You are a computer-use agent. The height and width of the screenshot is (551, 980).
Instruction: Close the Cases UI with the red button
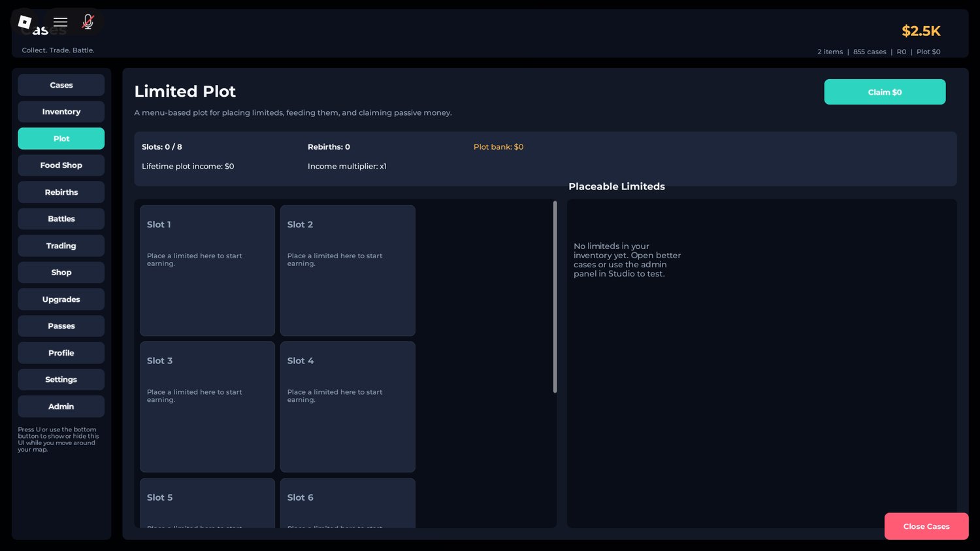tap(926, 527)
